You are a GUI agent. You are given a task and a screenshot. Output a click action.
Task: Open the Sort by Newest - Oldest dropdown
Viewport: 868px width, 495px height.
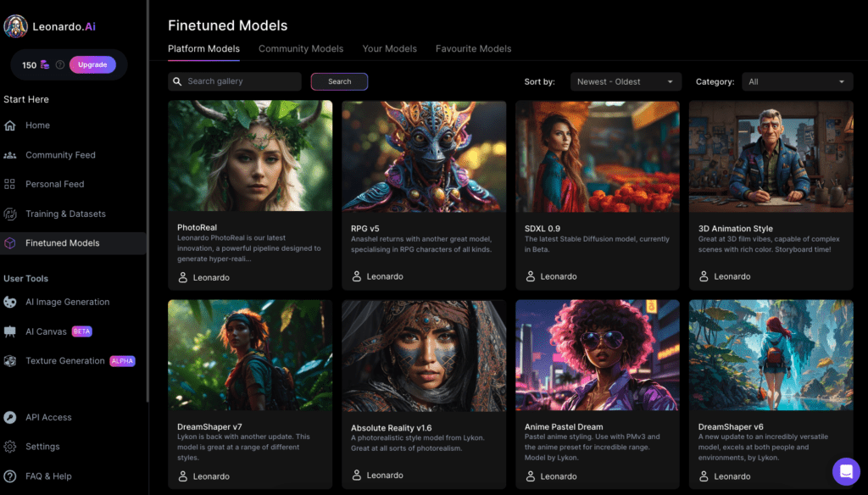tap(626, 82)
